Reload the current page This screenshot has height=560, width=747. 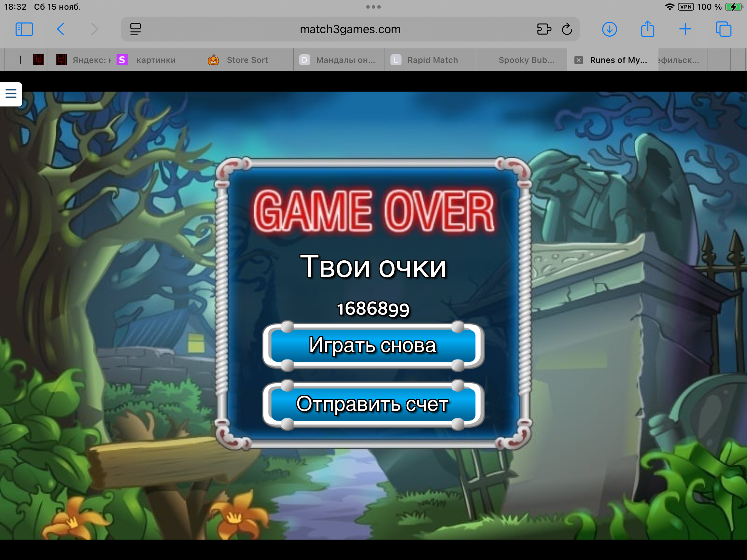[567, 29]
